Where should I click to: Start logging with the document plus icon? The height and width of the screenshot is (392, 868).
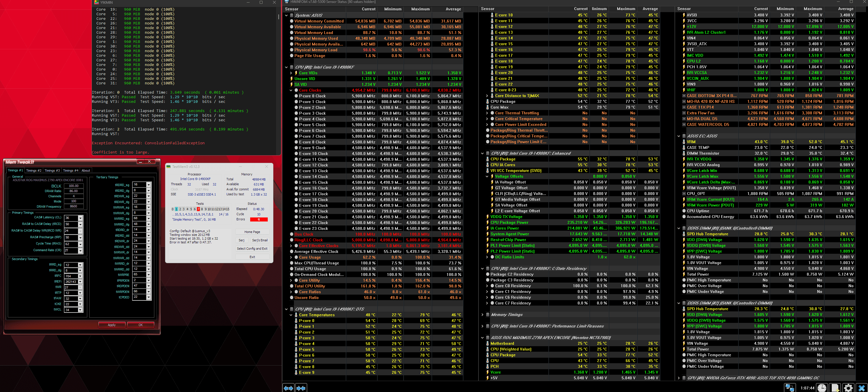[835, 388]
